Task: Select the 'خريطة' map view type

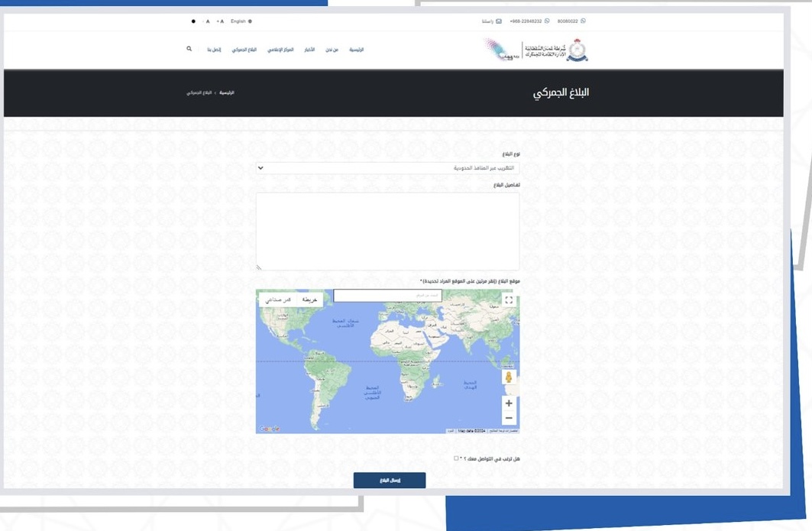Action: (309, 300)
